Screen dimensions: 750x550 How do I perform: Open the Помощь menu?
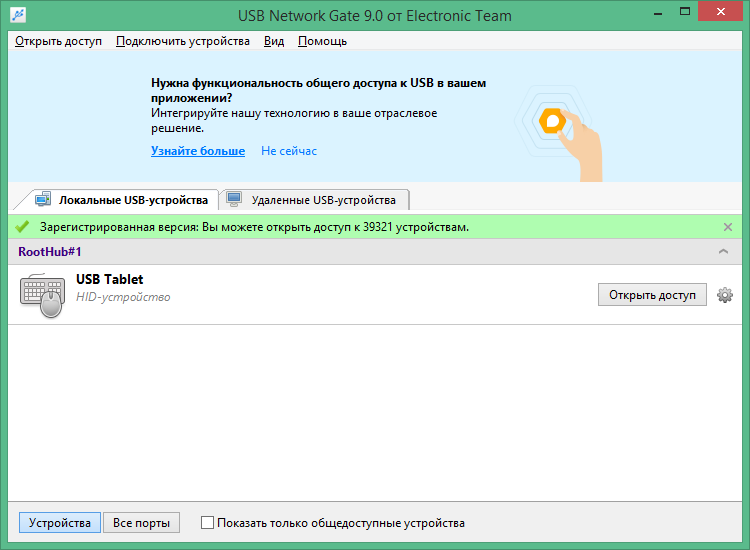click(x=322, y=41)
